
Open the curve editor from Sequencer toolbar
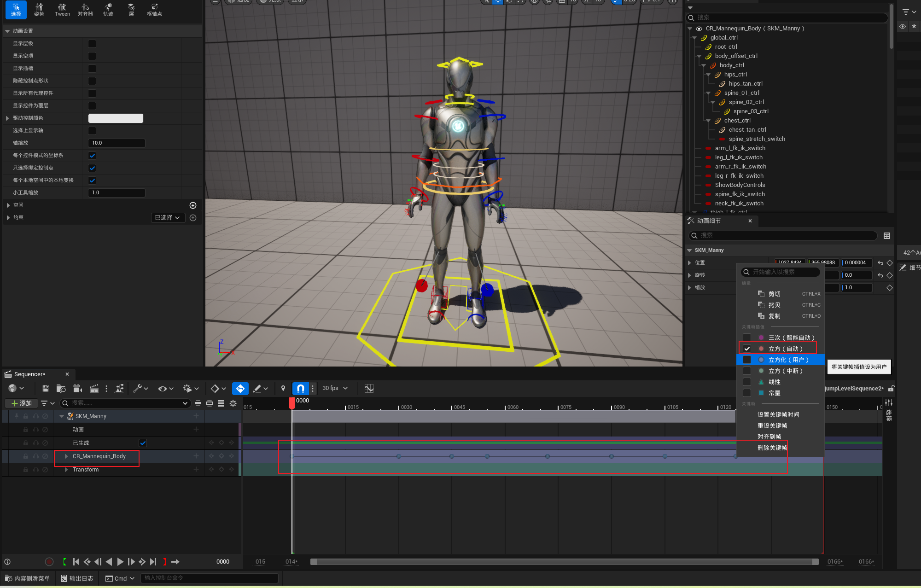369,389
